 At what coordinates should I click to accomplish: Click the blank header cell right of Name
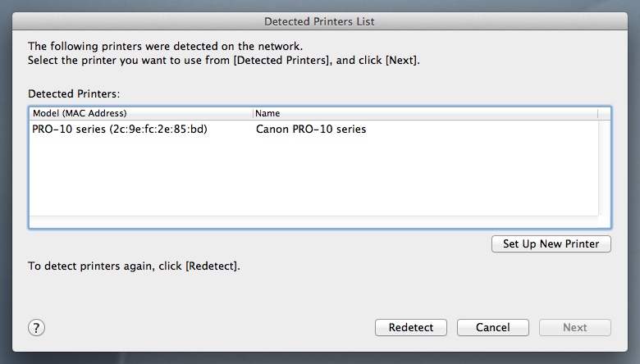(x=604, y=113)
